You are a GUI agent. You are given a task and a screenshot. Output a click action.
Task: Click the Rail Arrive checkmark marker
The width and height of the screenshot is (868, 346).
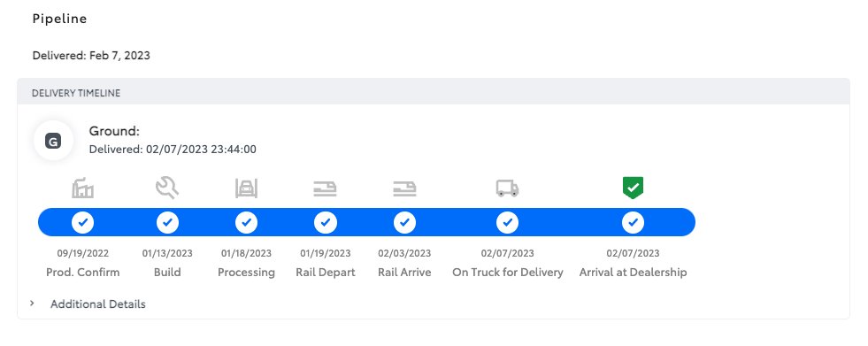click(404, 222)
